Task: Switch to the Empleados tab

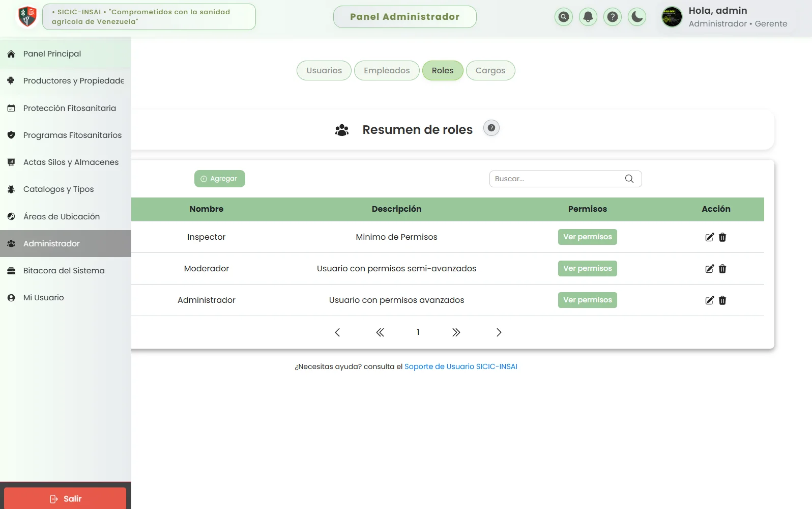Action: (x=387, y=70)
